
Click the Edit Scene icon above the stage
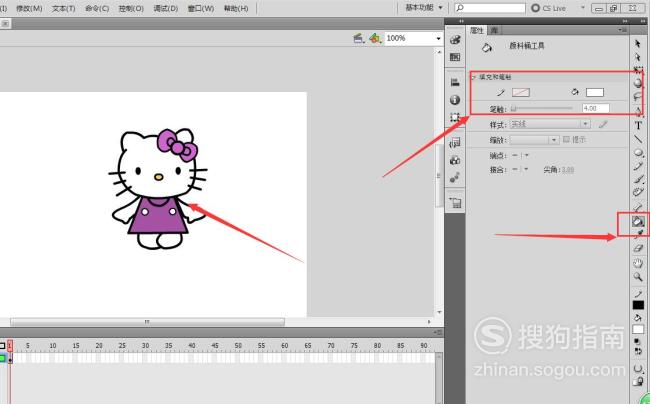point(359,39)
